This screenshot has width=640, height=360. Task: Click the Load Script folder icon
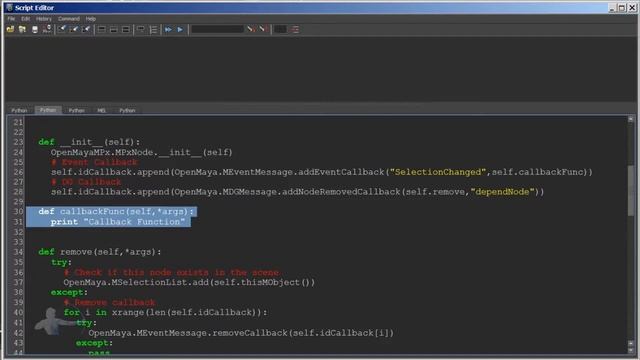coord(10,29)
